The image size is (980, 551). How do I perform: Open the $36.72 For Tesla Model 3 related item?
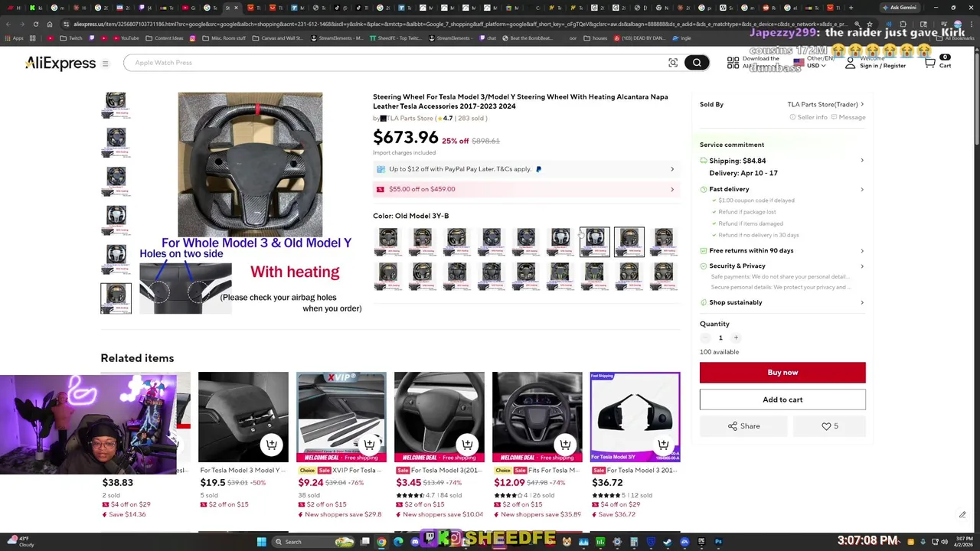(635, 417)
